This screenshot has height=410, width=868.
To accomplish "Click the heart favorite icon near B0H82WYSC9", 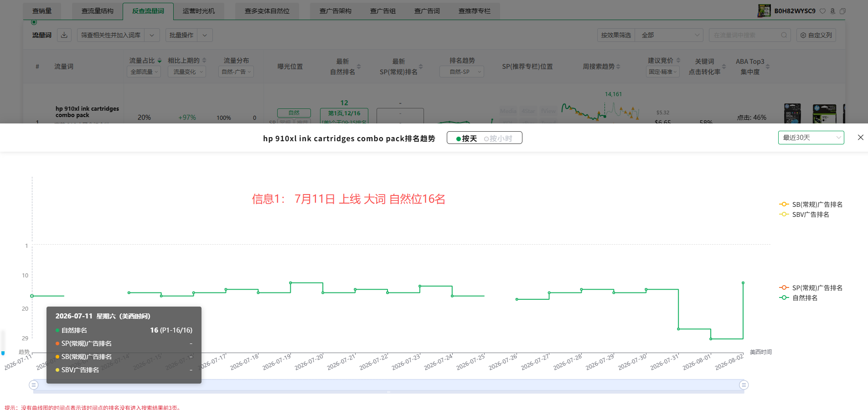I will point(822,11).
